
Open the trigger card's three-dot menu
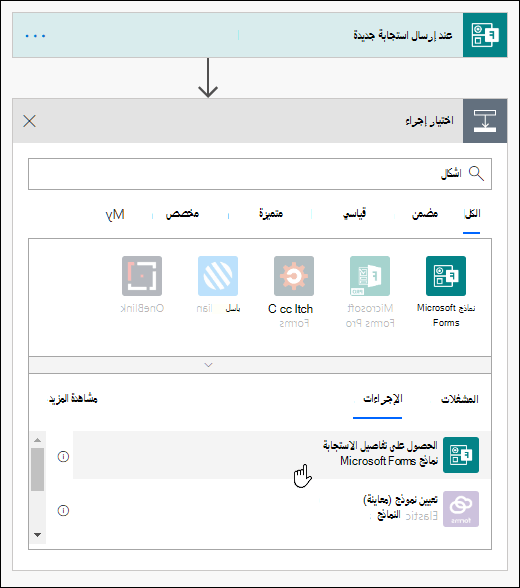36,36
